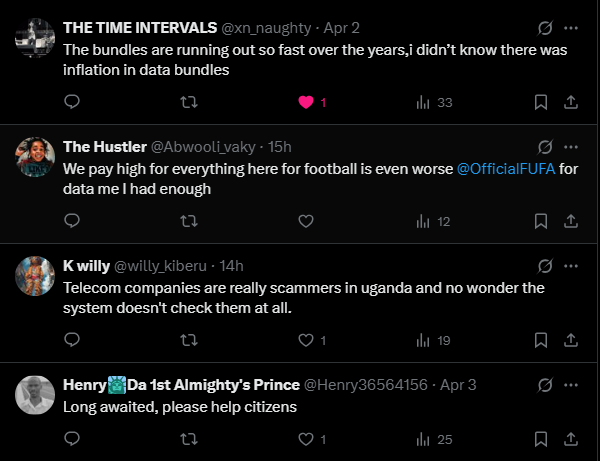This screenshot has height=461, width=600.
Task: Like The Hustler's tweet
Action: tap(306, 221)
